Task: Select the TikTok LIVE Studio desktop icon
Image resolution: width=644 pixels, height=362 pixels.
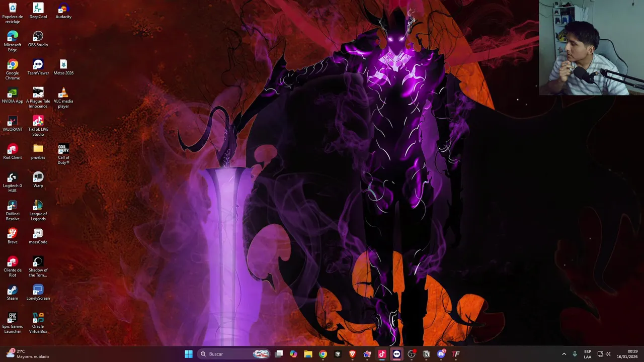Action: [38, 126]
